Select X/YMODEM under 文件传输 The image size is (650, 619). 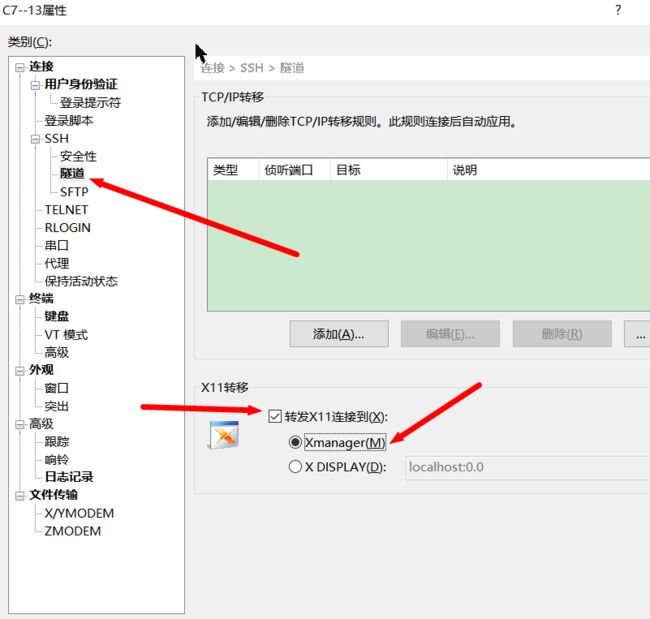tap(79, 513)
